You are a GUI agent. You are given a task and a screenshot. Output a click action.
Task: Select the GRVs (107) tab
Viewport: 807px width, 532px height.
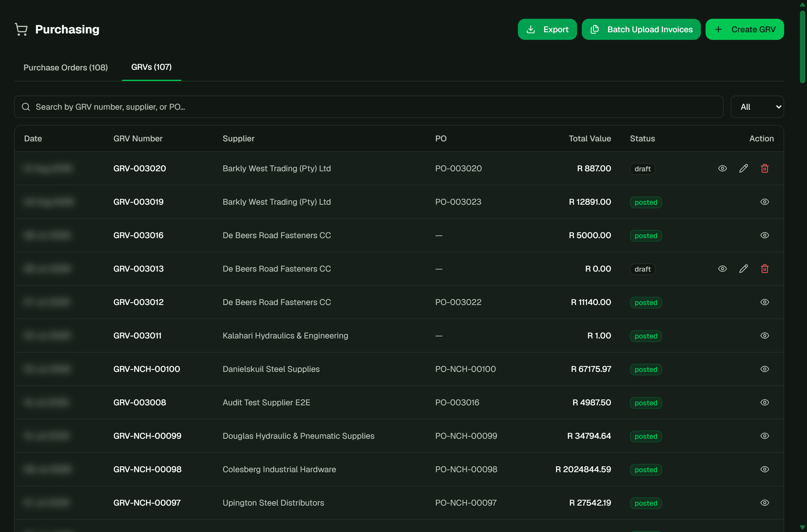point(151,67)
